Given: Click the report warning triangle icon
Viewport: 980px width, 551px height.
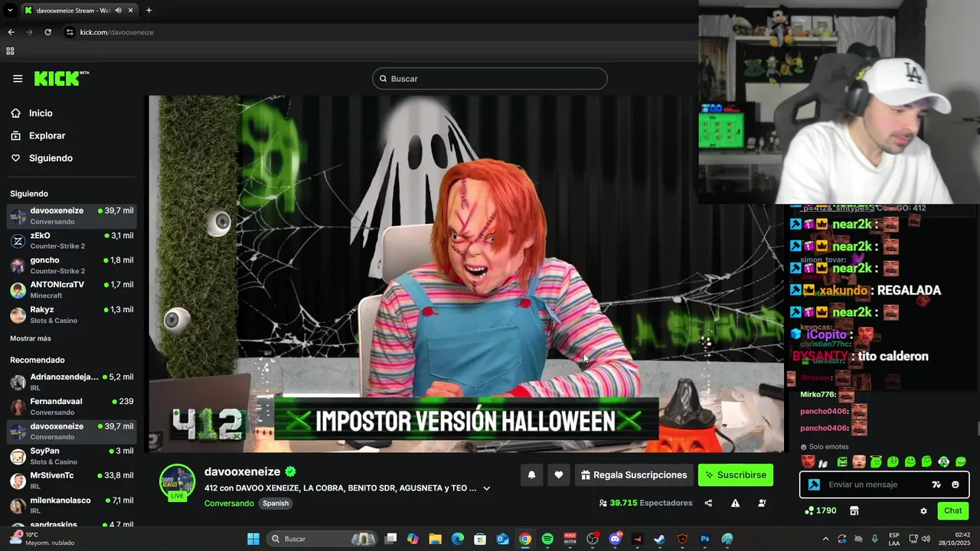Looking at the screenshot, I should [x=735, y=503].
